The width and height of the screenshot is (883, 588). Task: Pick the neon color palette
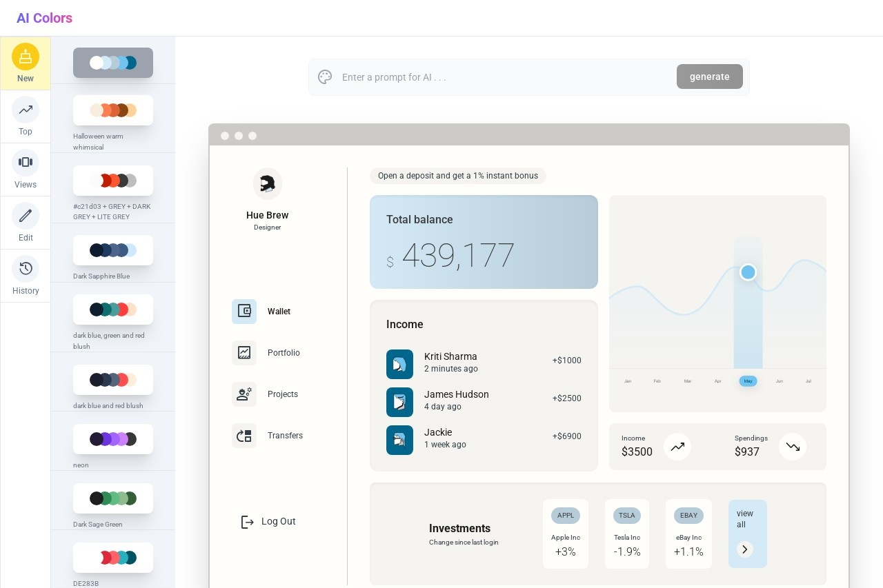(113, 439)
